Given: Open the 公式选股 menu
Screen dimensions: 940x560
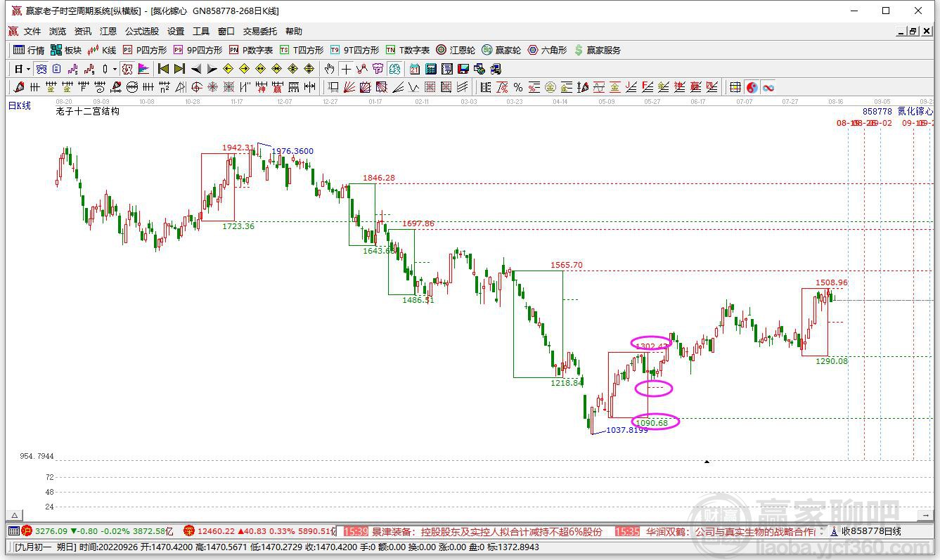Looking at the screenshot, I should (x=142, y=32).
